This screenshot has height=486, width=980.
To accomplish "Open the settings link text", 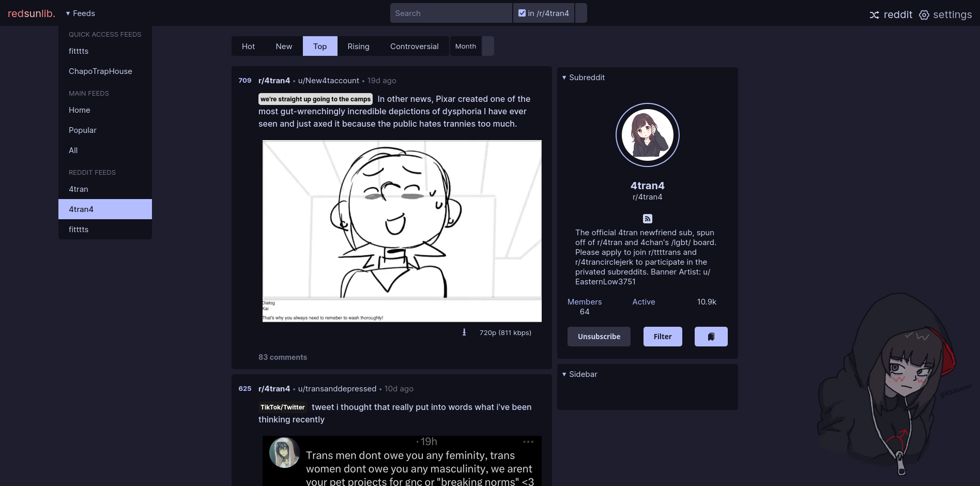I will coord(952,14).
